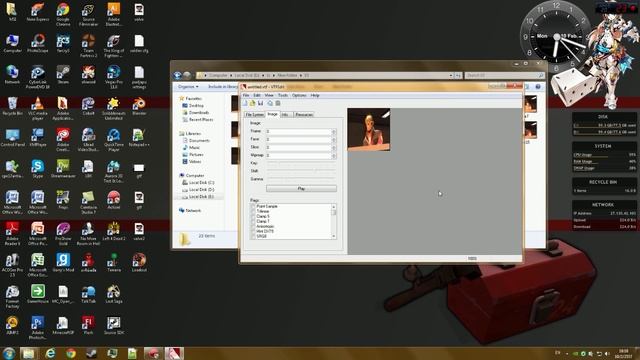Click the Open file icon in VTFEdit toolbar

[x=252, y=104]
